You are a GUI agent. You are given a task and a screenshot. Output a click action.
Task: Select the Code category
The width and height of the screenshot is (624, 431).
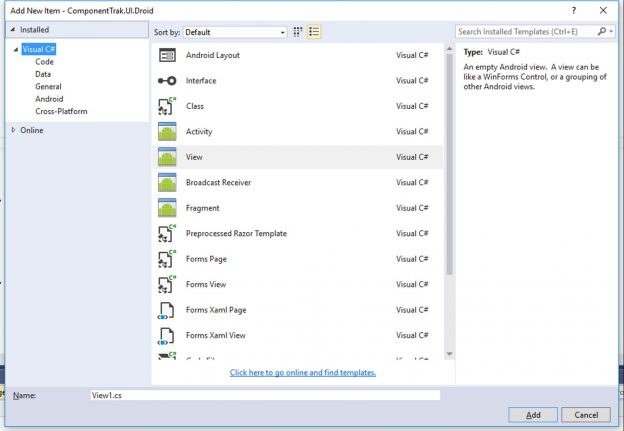[44, 62]
